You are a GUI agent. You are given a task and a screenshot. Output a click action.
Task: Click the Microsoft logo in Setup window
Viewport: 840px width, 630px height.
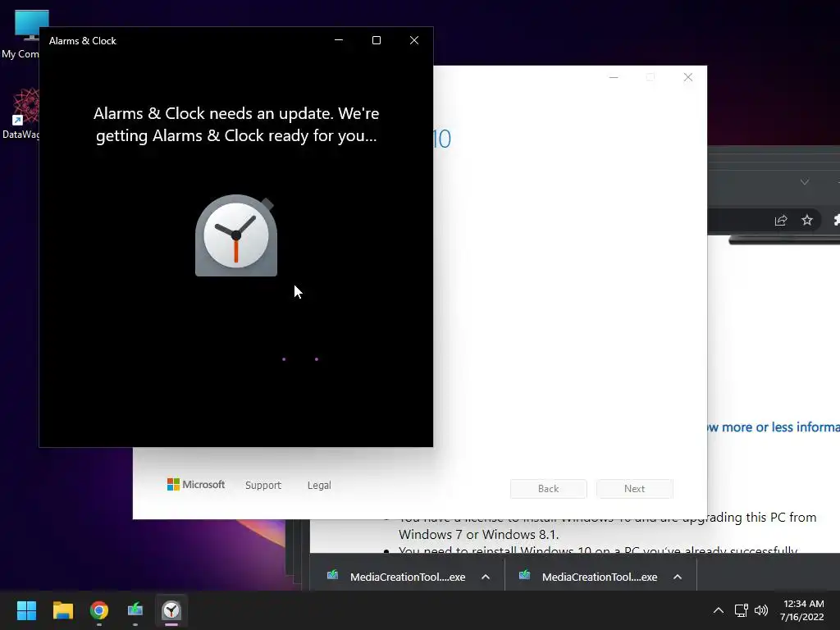(196, 484)
